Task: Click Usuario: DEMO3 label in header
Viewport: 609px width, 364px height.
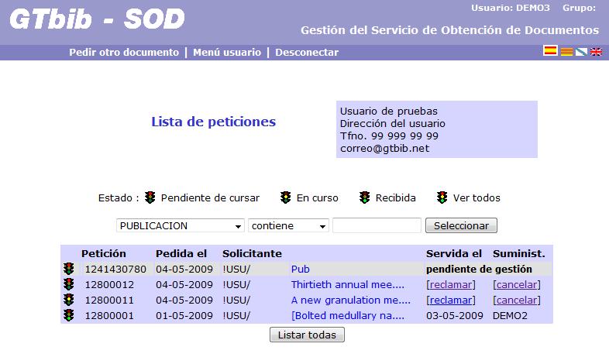Action: click(x=511, y=8)
